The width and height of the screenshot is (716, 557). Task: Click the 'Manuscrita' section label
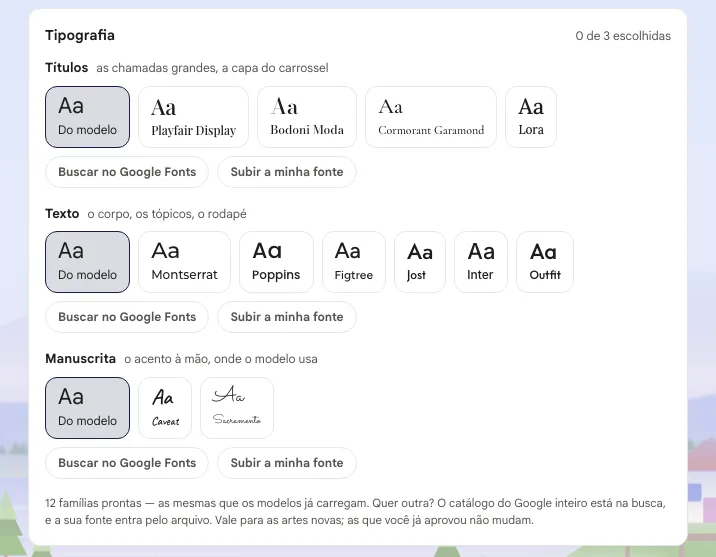(x=80, y=359)
